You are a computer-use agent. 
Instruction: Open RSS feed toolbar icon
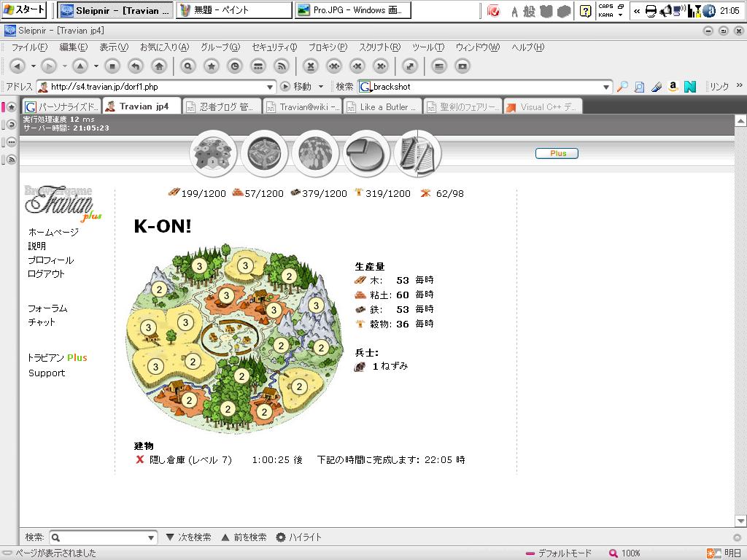pyautogui.click(x=282, y=66)
